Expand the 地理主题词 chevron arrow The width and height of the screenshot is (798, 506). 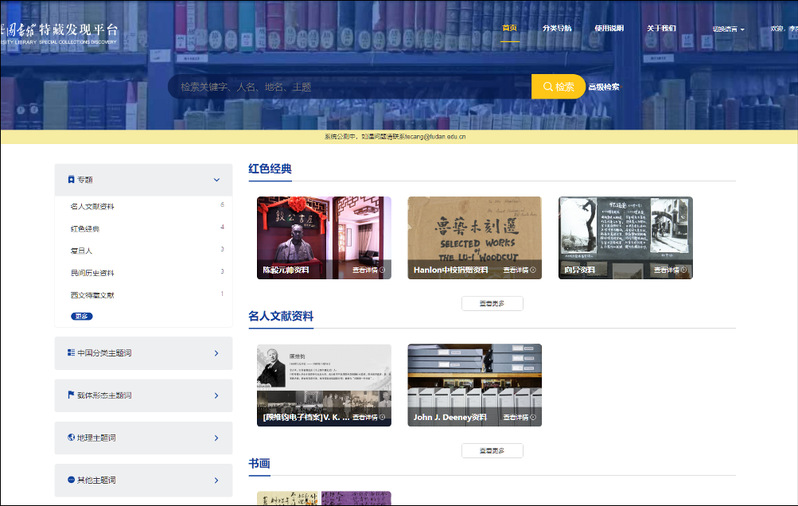216,437
